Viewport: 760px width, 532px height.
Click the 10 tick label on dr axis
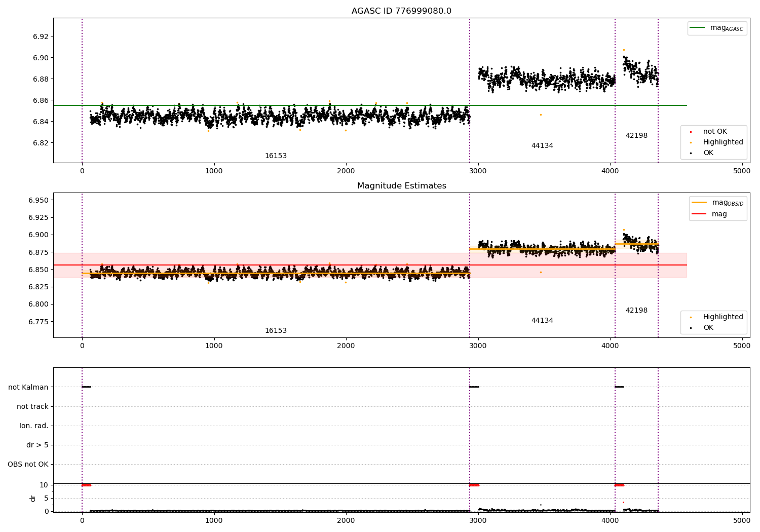44,485
